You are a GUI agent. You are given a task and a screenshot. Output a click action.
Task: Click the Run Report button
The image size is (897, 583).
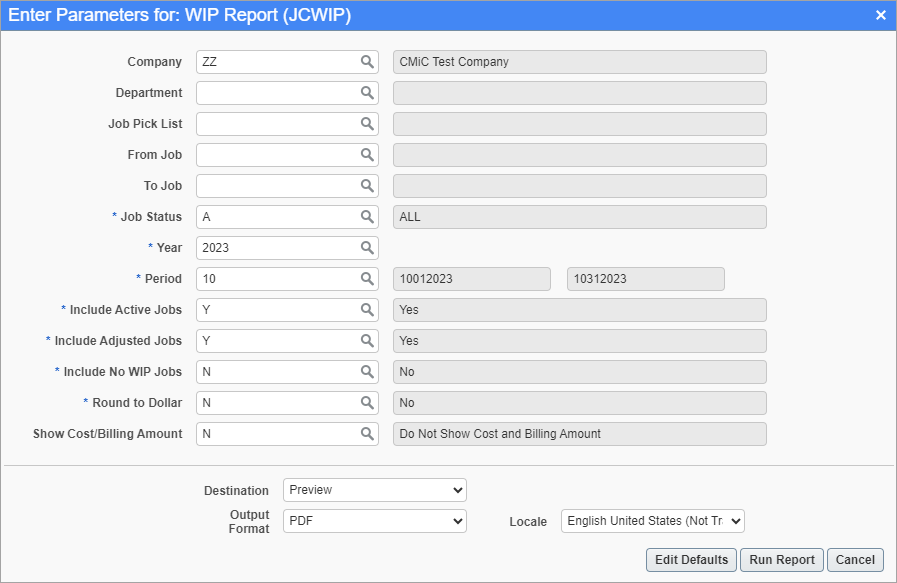[781, 560]
